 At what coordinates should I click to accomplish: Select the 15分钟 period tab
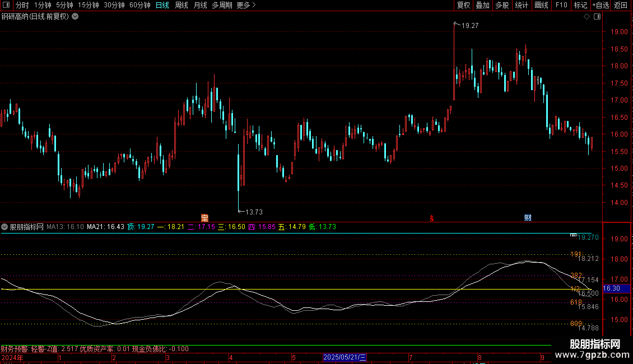89,5
